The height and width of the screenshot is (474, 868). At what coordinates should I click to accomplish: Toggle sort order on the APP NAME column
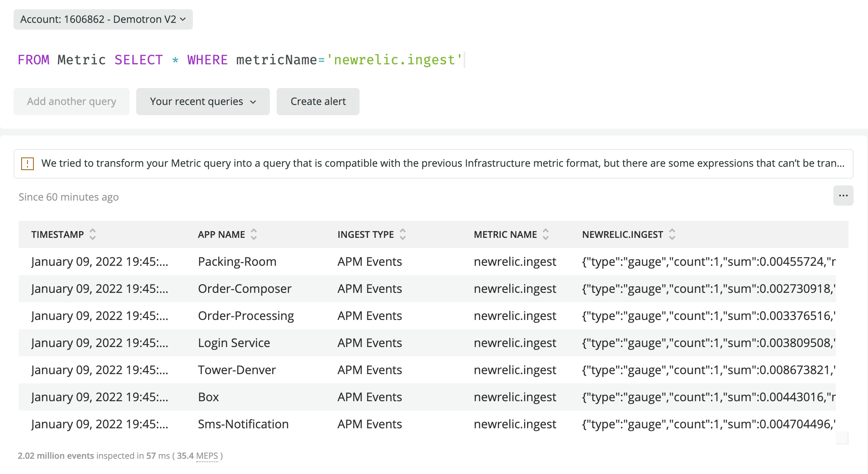coord(253,234)
